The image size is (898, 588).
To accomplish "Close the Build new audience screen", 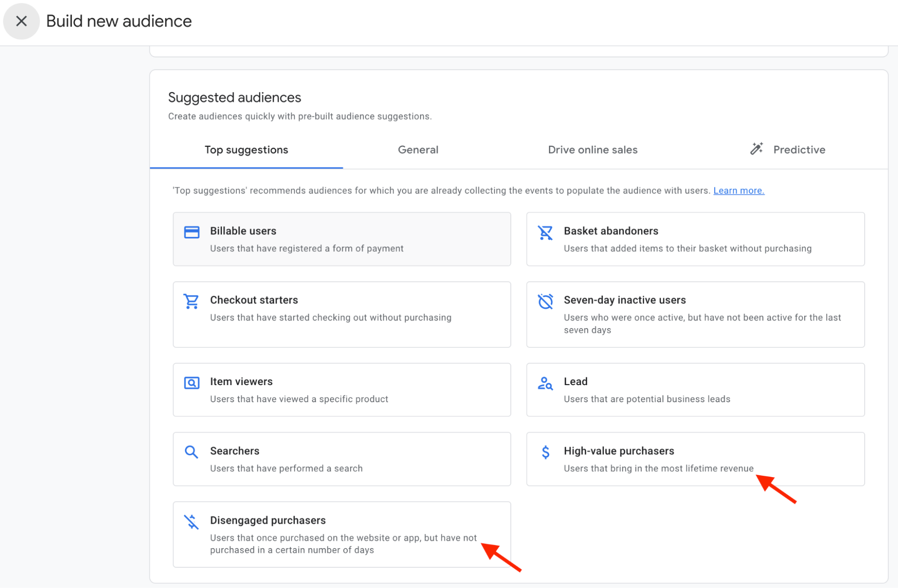I will coord(21,21).
